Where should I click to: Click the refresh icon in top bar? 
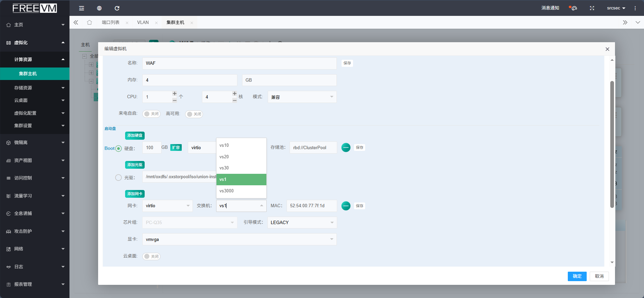[x=117, y=8]
